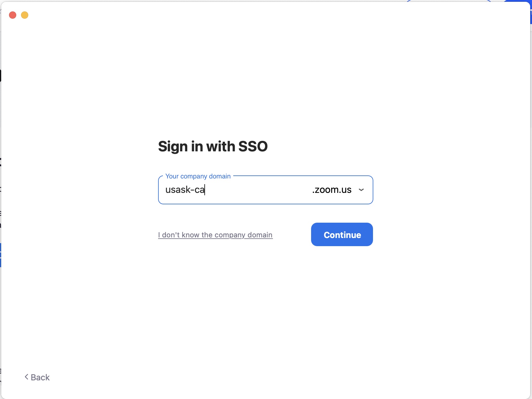Image resolution: width=532 pixels, height=399 pixels.
Task: Focus the company domain input field
Action: (x=234, y=190)
